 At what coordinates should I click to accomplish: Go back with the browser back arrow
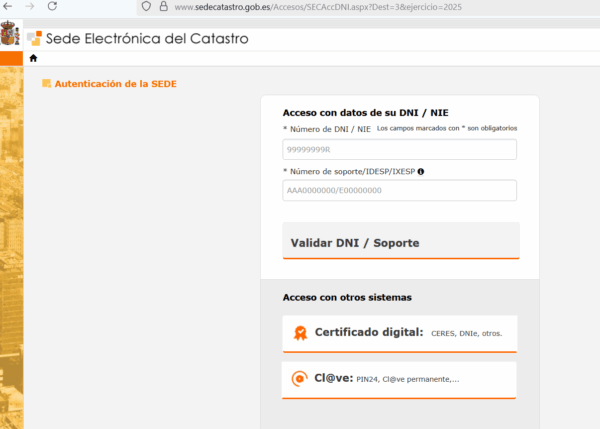point(7,6)
